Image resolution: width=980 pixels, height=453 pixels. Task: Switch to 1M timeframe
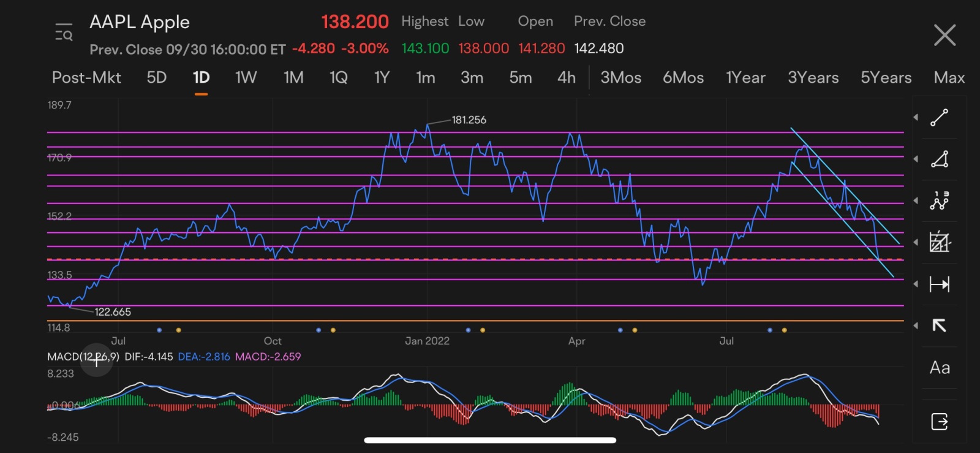[293, 78]
